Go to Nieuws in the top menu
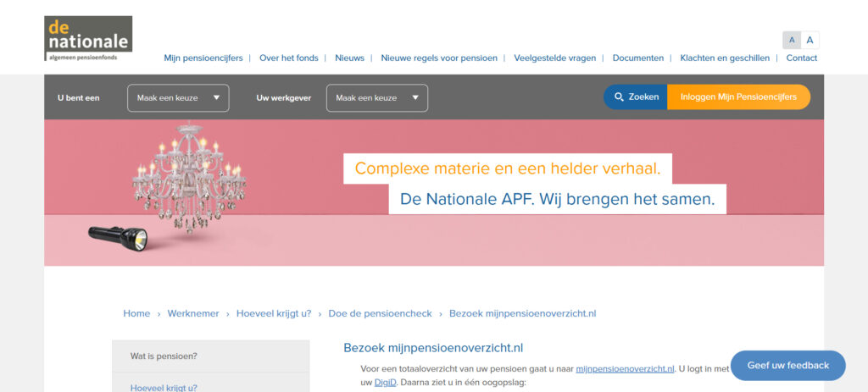Image resolution: width=868 pixels, height=392 pixels. coord(350,58)
